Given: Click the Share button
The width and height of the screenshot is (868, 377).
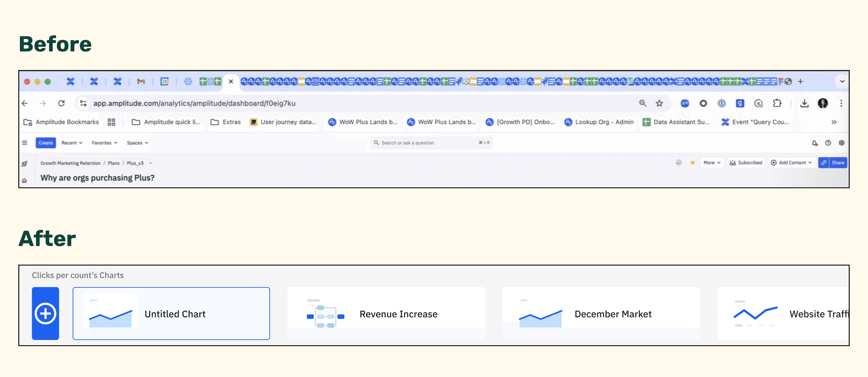Looking at the screenshot, I should coord(838,163).
